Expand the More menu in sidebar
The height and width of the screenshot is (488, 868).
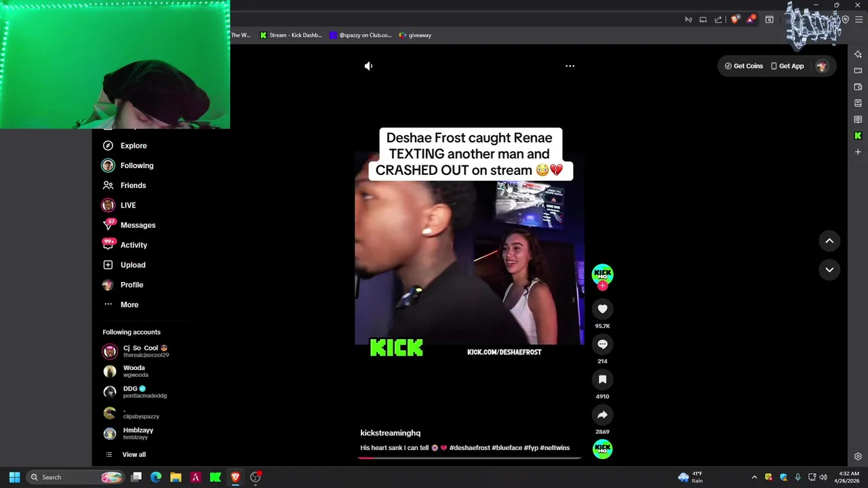pyautogui.click(x=121, y=304)
